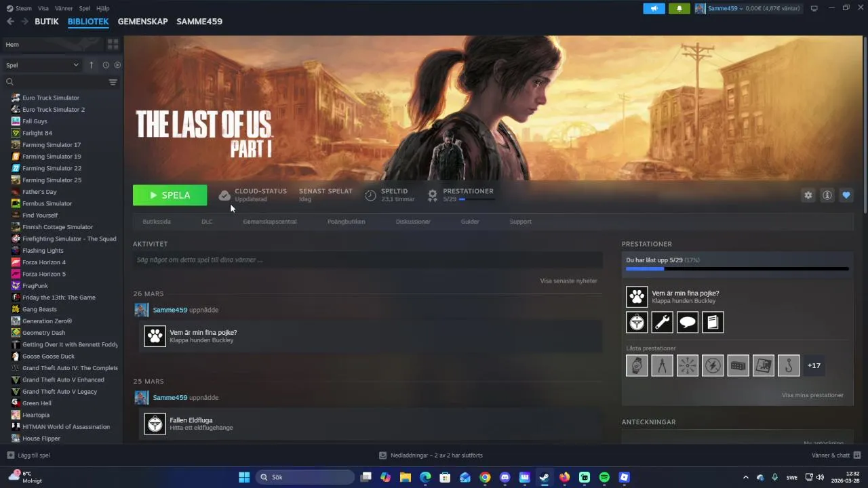The height and width of the screenshot is (488, 868).
Task: Click the speech bubble achievement icon
Action: click(688, 322)
